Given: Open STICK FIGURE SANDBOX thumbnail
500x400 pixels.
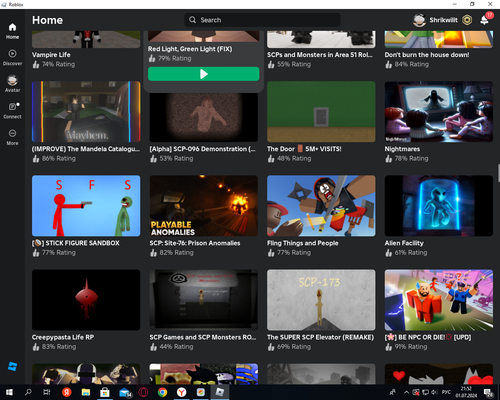Looking at the screenshot, I should (x=86, y=206).
